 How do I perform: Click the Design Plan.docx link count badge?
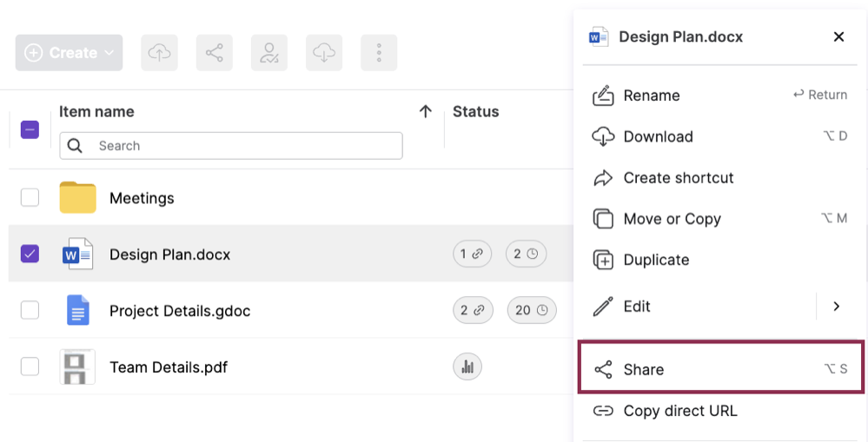click(x=472, y=254)
